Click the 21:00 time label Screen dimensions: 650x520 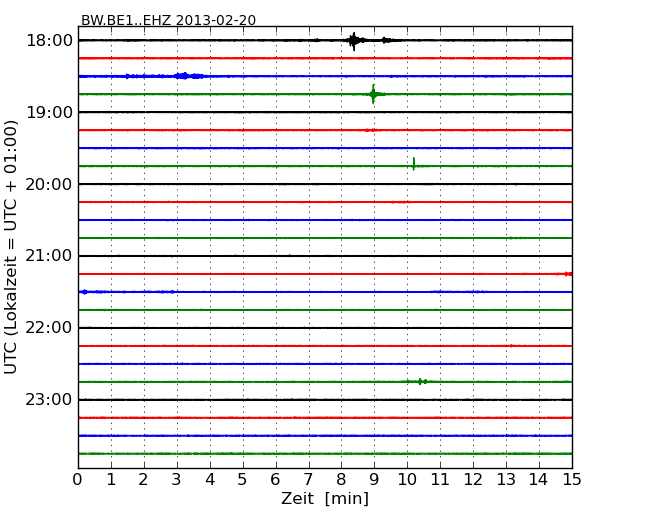(49, 256)
